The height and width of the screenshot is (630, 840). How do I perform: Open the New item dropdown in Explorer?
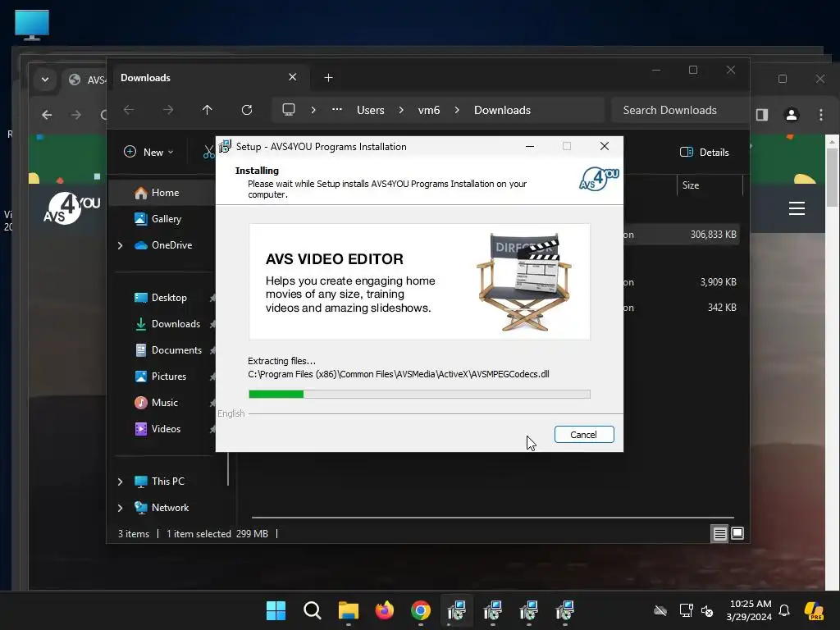(149, 152)
